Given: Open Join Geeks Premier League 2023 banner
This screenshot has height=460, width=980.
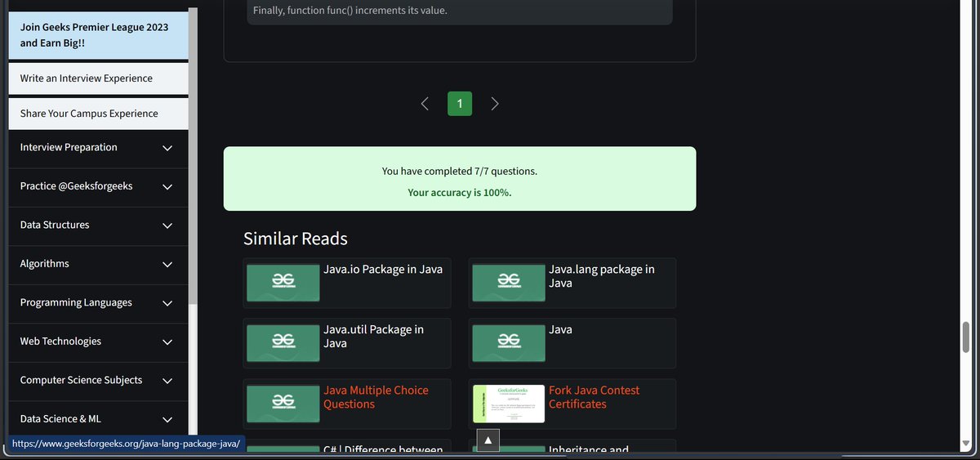Looking at the screenshot, I should coord(98,34).
